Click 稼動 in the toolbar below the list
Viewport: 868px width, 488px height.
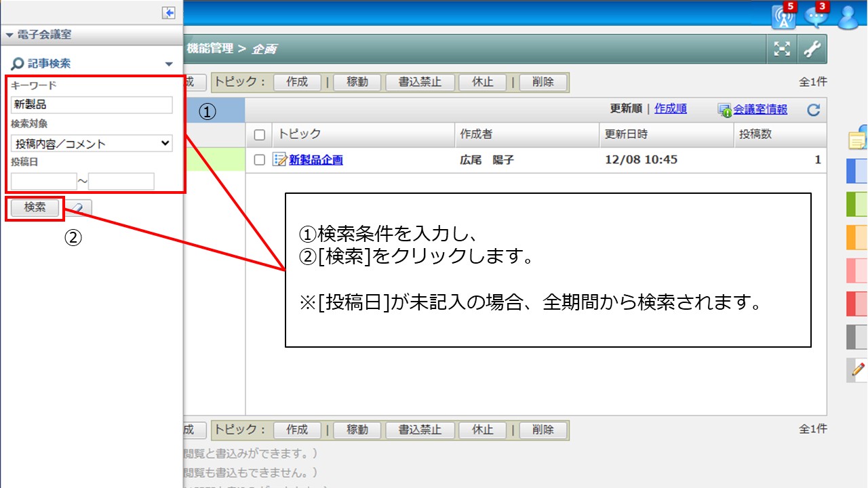(357, 430)
